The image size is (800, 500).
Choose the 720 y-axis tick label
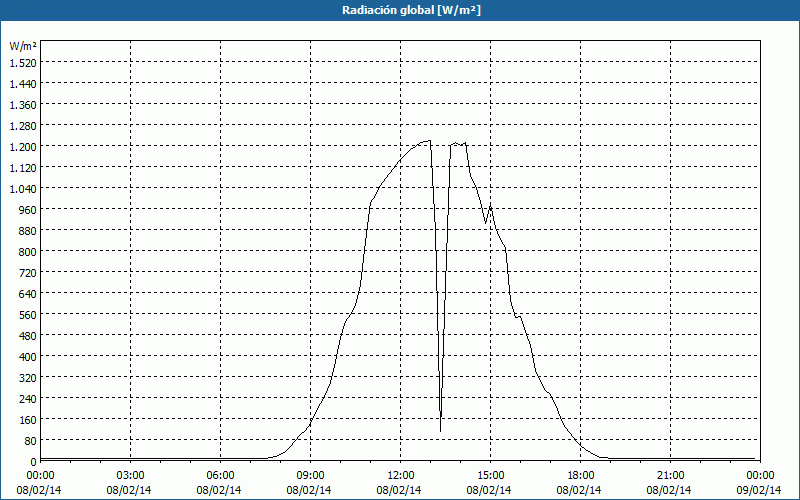29,272
